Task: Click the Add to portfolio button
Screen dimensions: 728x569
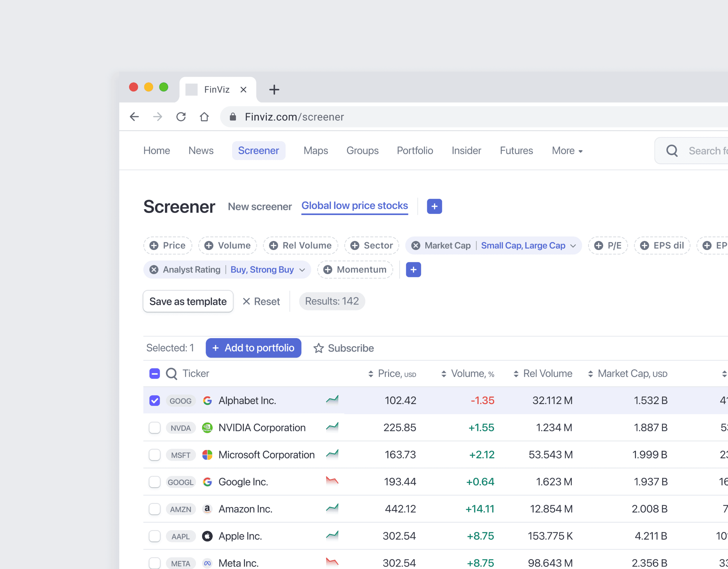Action: point(253,348)
